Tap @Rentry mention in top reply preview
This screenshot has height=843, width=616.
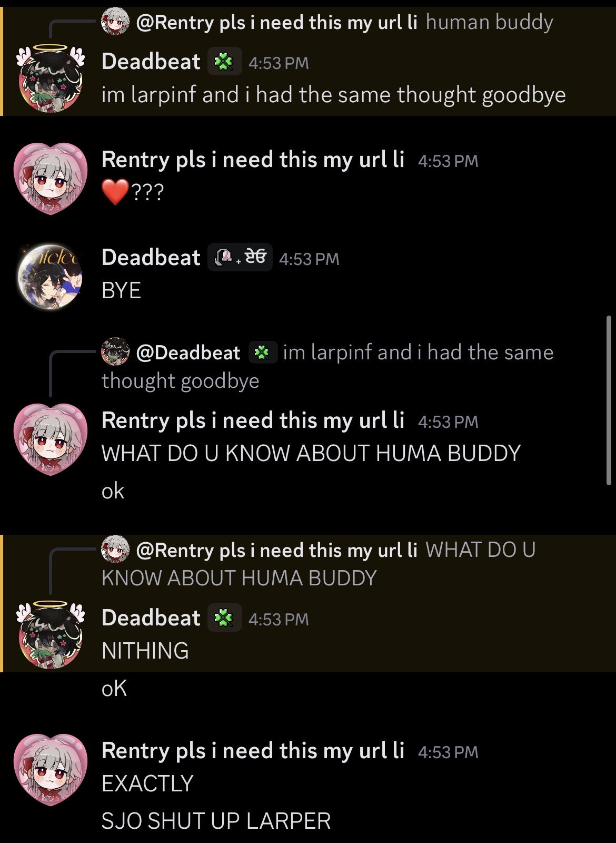point(276,22)
